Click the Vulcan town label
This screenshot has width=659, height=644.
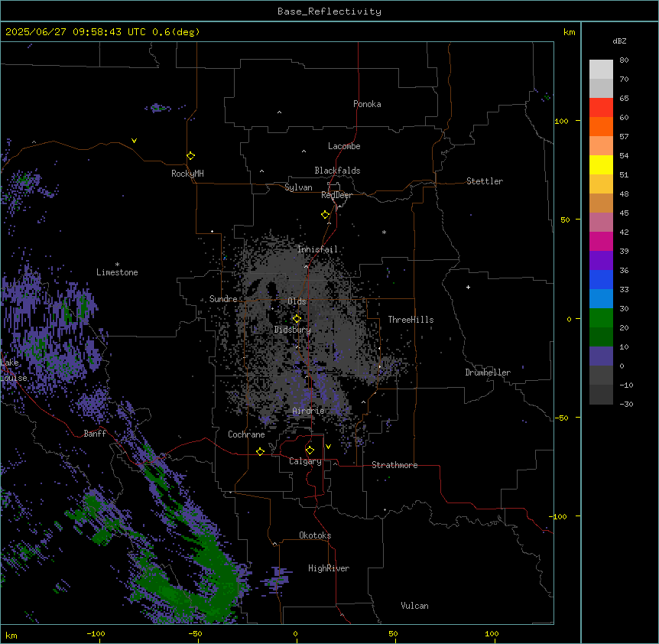click(x=415, y=606)
